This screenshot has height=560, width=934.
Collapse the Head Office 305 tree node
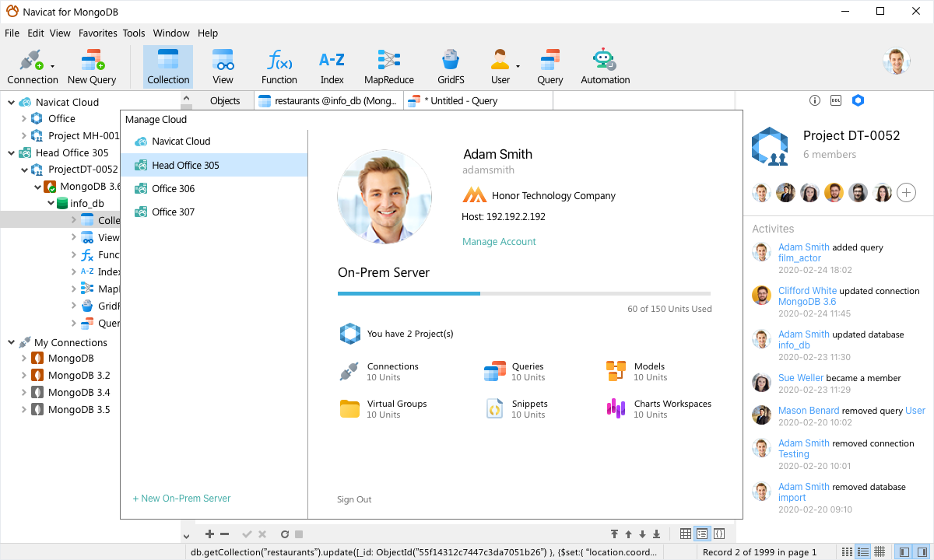(x=11, y=152)
